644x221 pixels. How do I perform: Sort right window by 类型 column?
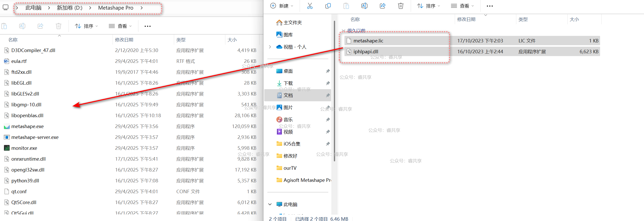(523, 19)
